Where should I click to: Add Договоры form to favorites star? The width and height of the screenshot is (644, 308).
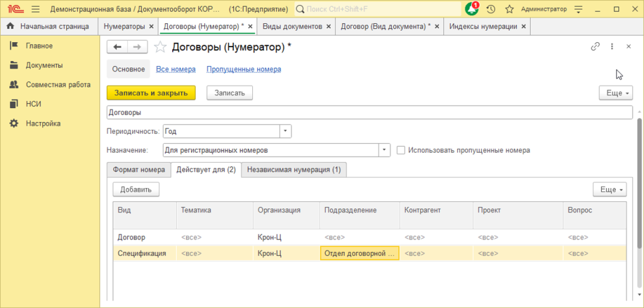[x=160, y=47]
